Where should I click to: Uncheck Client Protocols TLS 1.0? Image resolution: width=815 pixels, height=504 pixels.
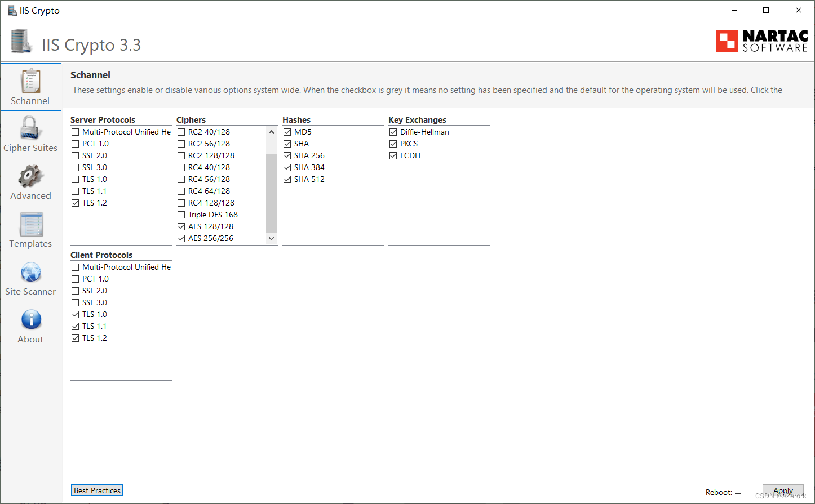coord(76,314)
